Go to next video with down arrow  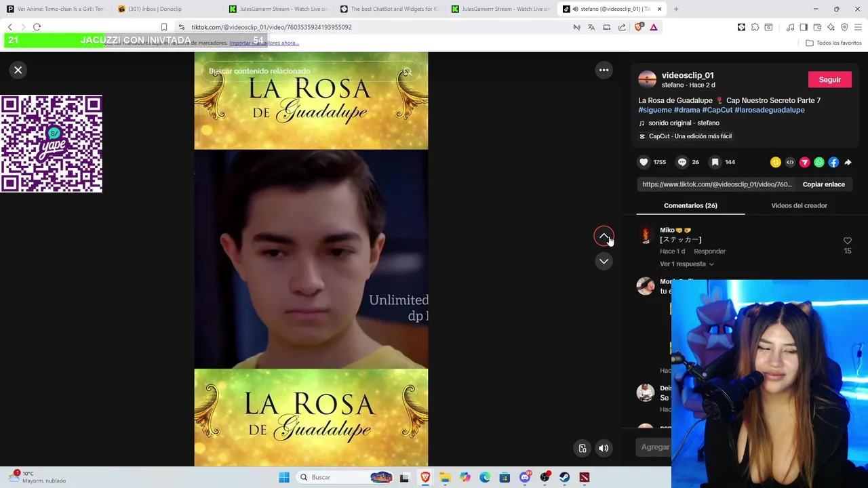(604, 261)
